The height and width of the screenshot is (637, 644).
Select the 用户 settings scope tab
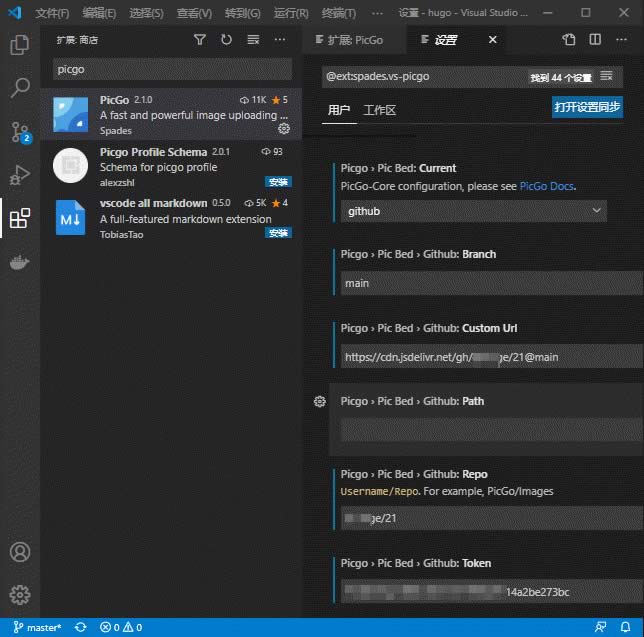339,110
